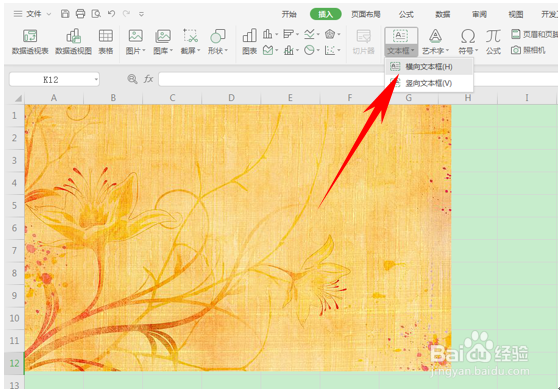
Task: Choose 横向文本框(H) from the dropdown
Action: [429, 67]
